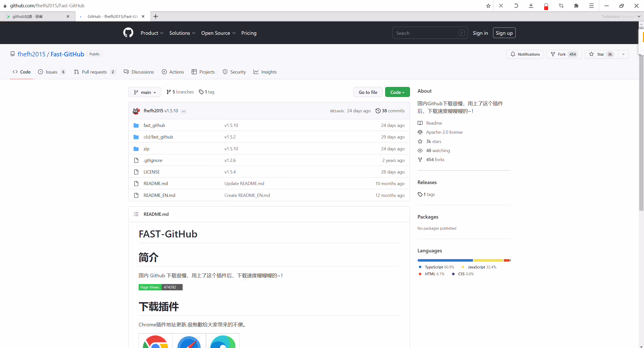Open the extensions puzzle icon
Screen dimensions: 644x348
pyautogui.click(x=576, y=6)
